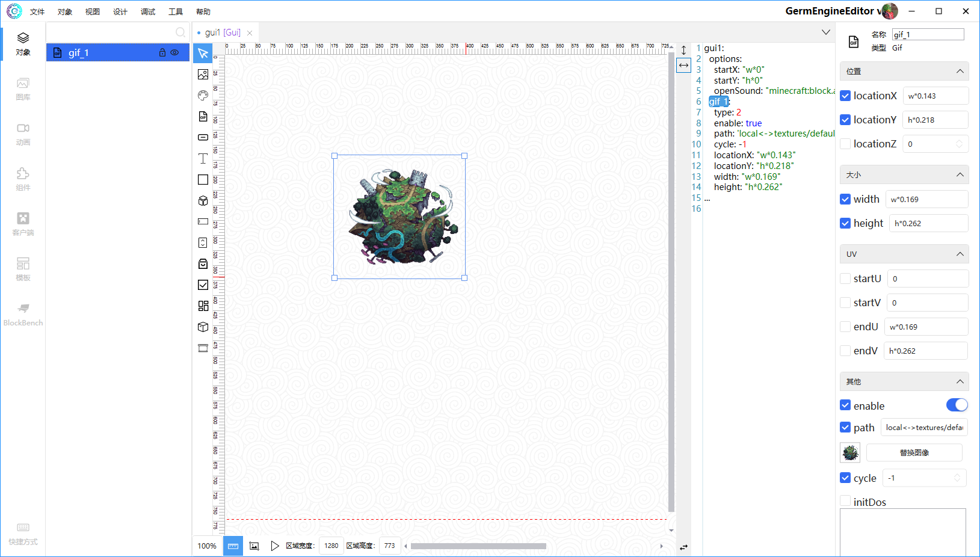Screen dimensions: 980x557
Task: Open the 对象 object menu
Action: pyautogui.click(x=65, y=11)
